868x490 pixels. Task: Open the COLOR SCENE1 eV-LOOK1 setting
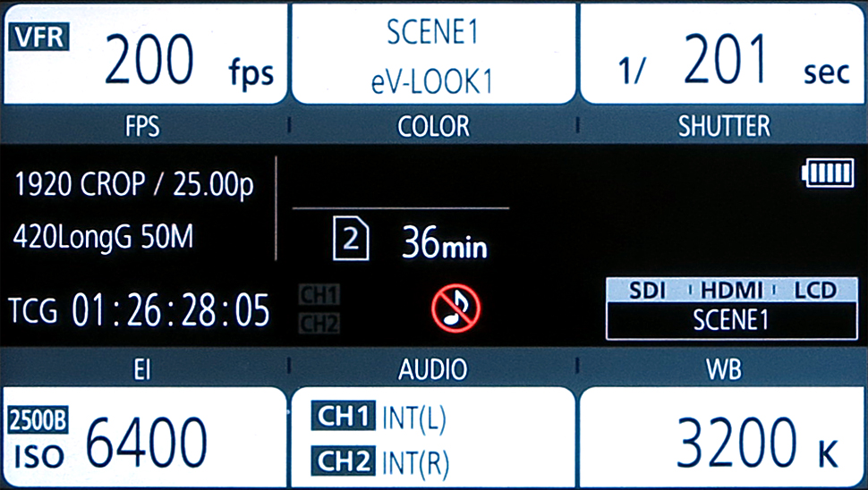[x=433, y=54]
